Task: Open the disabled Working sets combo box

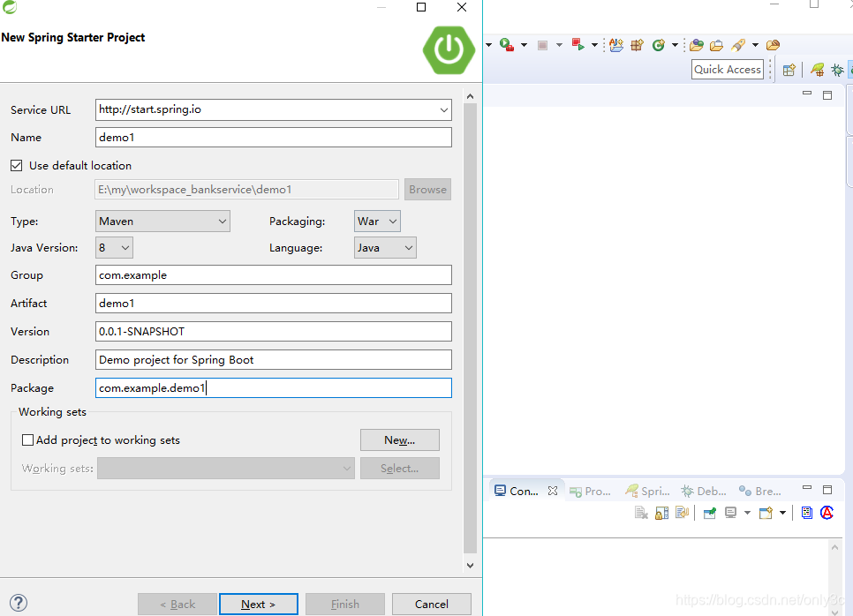Action: click(226, 468)
